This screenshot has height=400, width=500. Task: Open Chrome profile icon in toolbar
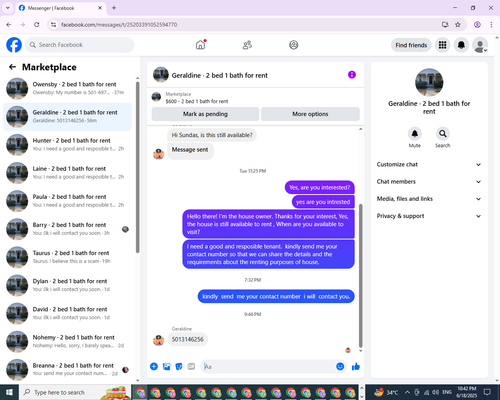tap(477, 25)
